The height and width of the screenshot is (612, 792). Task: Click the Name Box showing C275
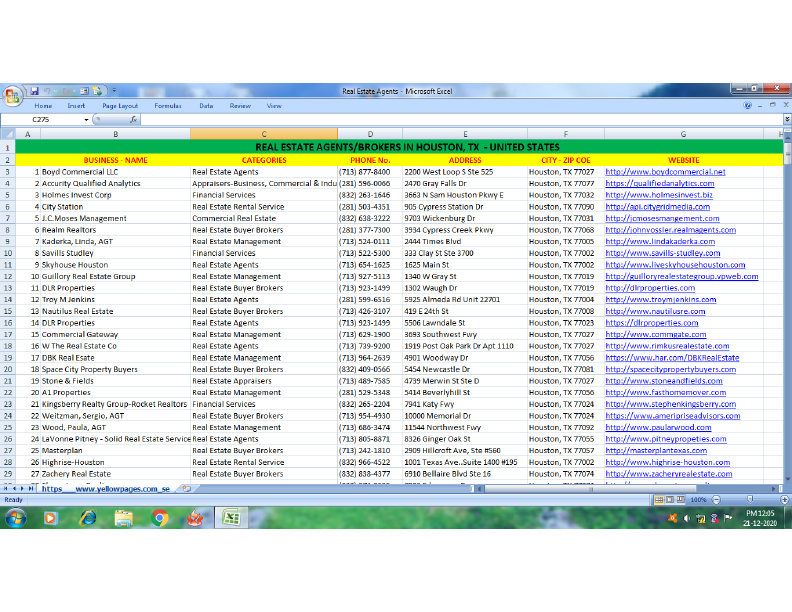[42, 120]
